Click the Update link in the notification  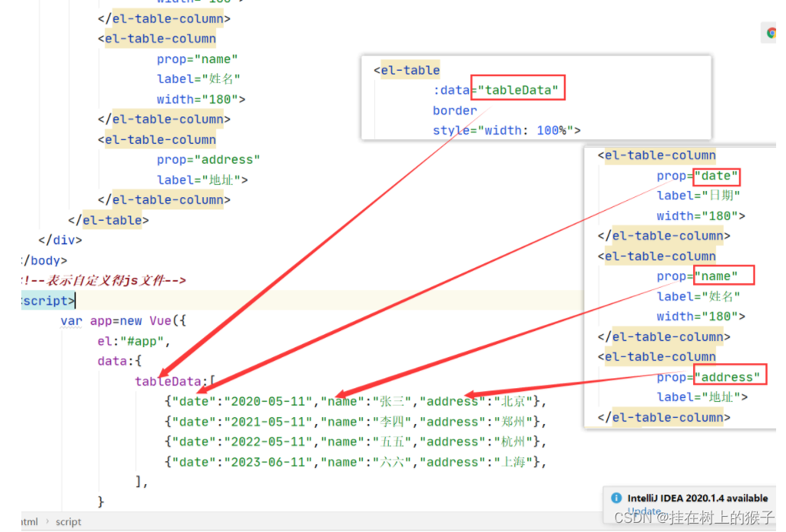tap(644, 511)
